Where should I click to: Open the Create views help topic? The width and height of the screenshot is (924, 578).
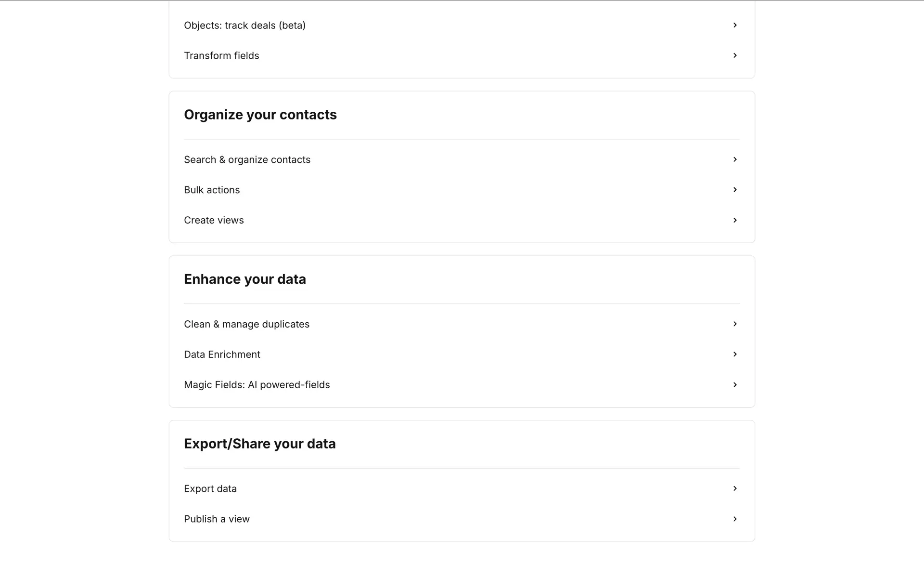(x=214, y=221)
